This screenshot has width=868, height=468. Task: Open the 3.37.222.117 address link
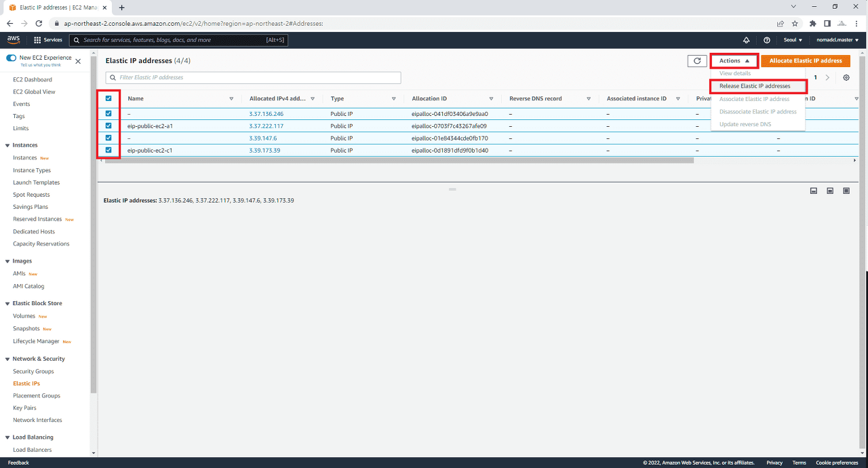[x=267, y=126]
